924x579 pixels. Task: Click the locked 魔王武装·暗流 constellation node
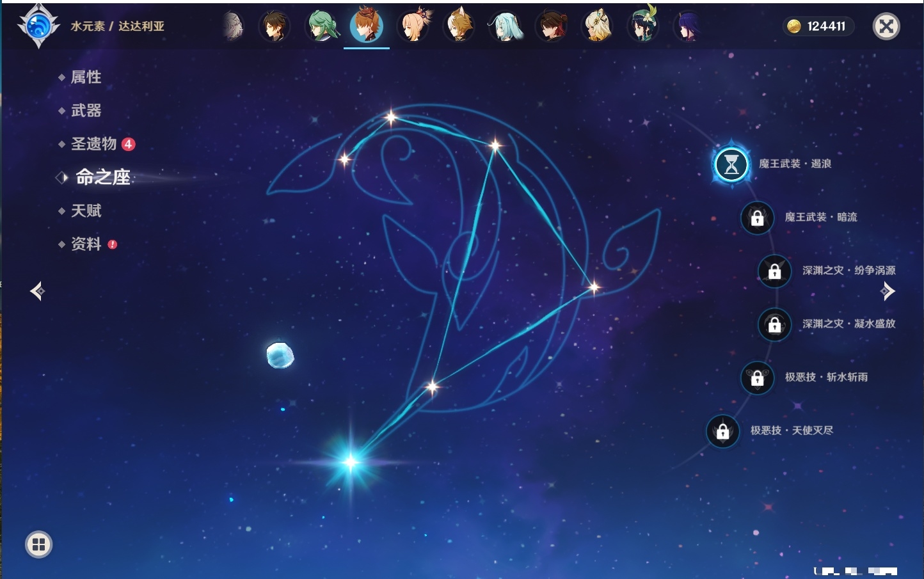point(757,218)
